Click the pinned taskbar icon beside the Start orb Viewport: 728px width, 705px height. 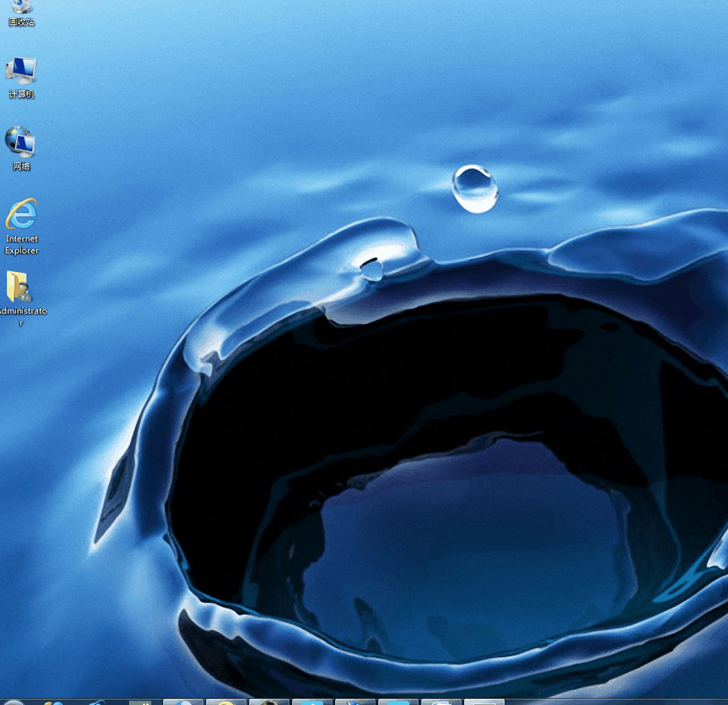pyautogui.click(x=53, y=702)
